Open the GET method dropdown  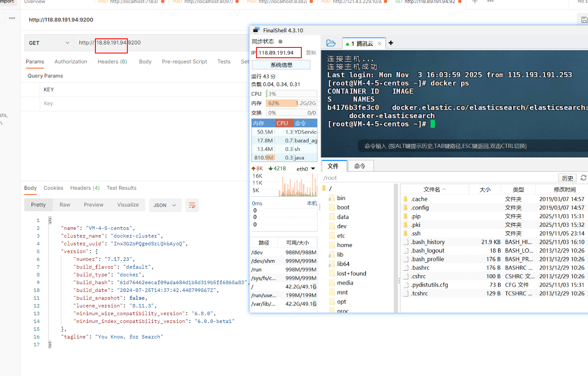point(49,43)
